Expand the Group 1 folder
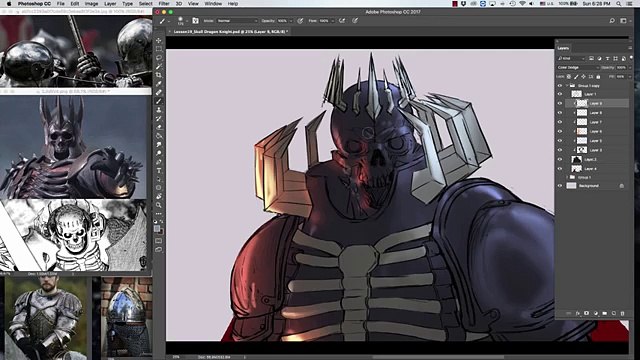This screenshot has width=640, height=360. [x=567, y=177]
